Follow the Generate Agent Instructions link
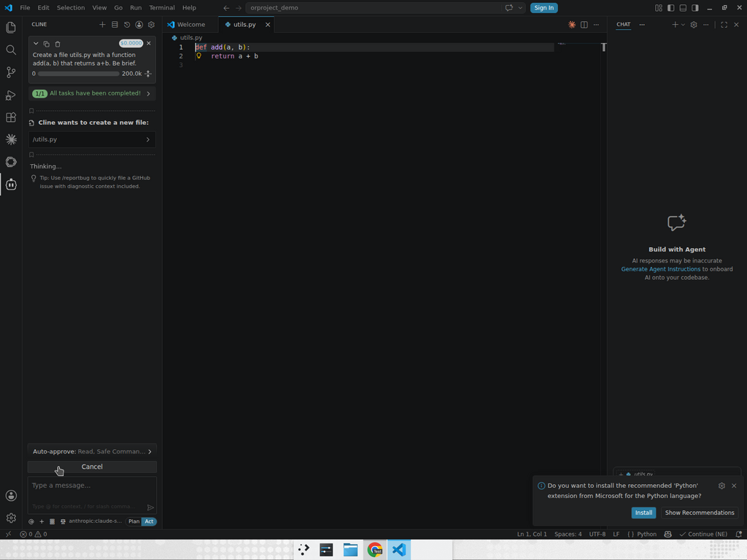747x560 pixels. tap(660, 269)
